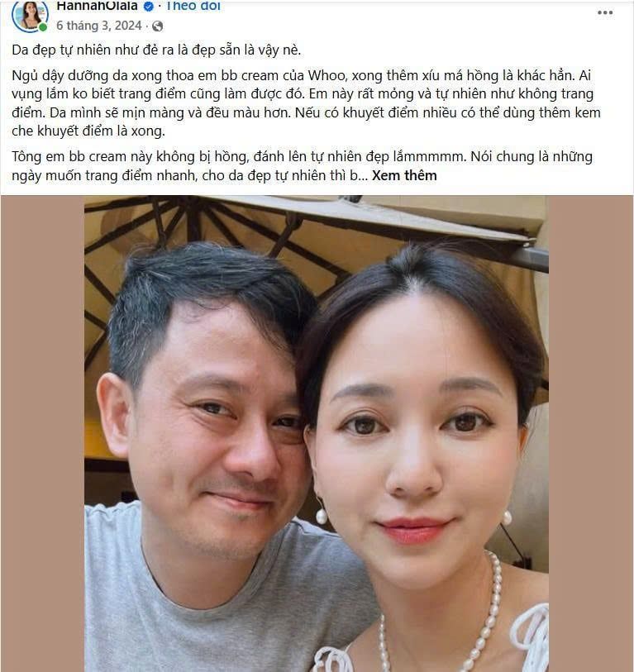The image size is (634, 672).
Task: Click the blue verified badge beside HannahOlala
Action: (149, 7)
